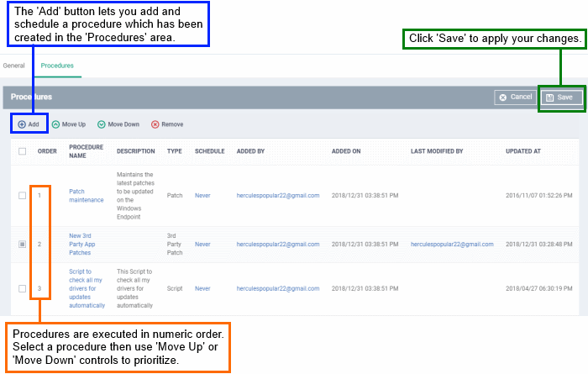Click the LAST MODIFIED BY column header
Viewport: 588px width, 374px height.
pyautogui.click(x=437, y=151)
